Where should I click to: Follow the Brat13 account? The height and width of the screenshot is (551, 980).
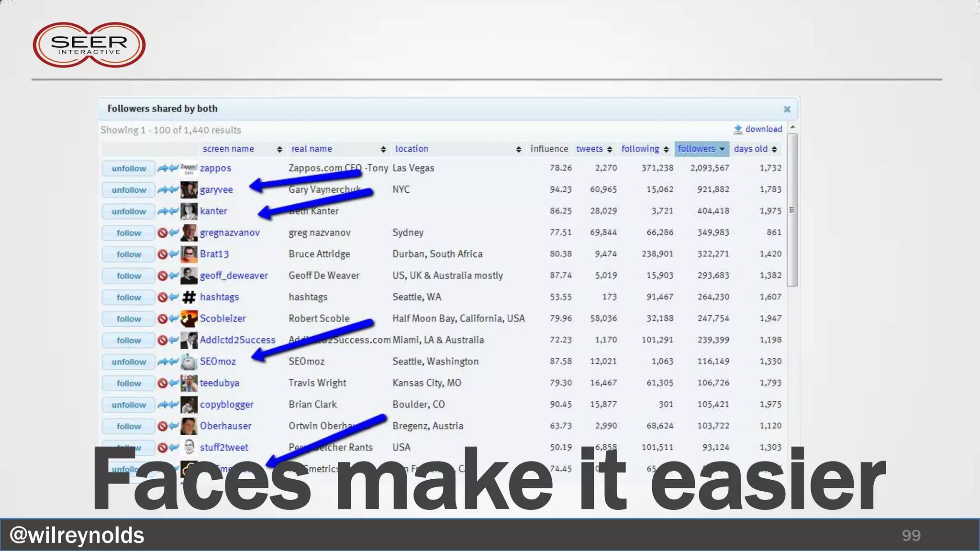pyautogui.click(x=129, y=254)
